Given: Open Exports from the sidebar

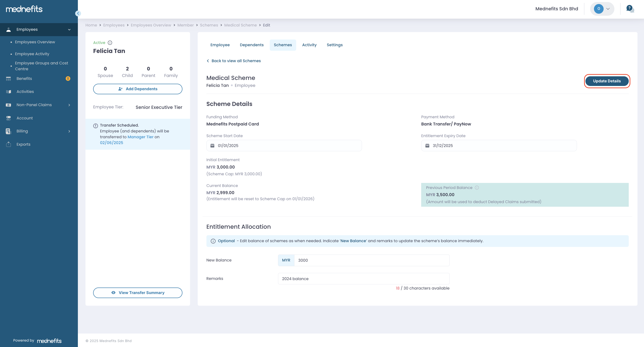Looking at the screenshot, I should (23, 144).
